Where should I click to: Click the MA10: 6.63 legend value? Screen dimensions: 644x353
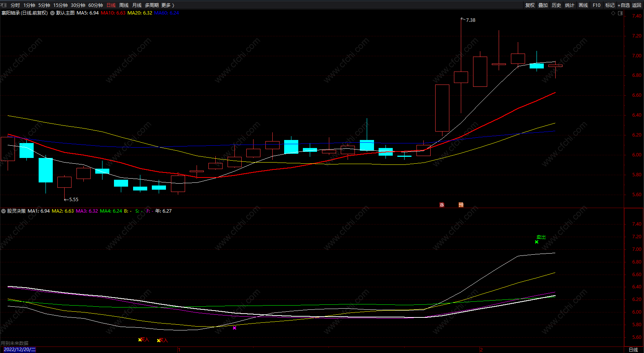[113, 13]
